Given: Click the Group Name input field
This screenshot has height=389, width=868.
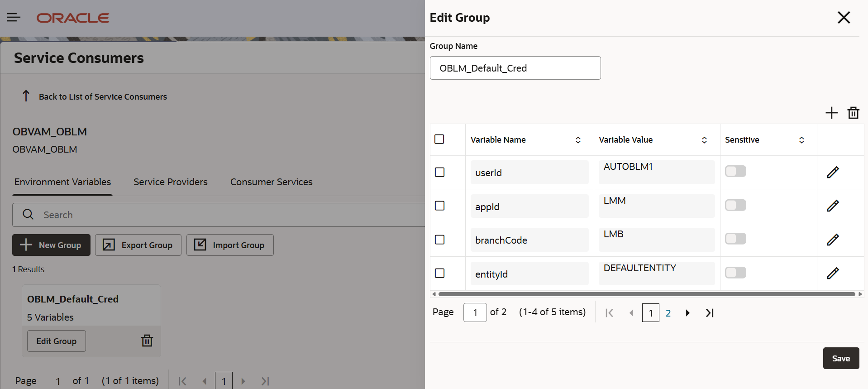Looking at the screenshot, I should (x=515, y=68).
